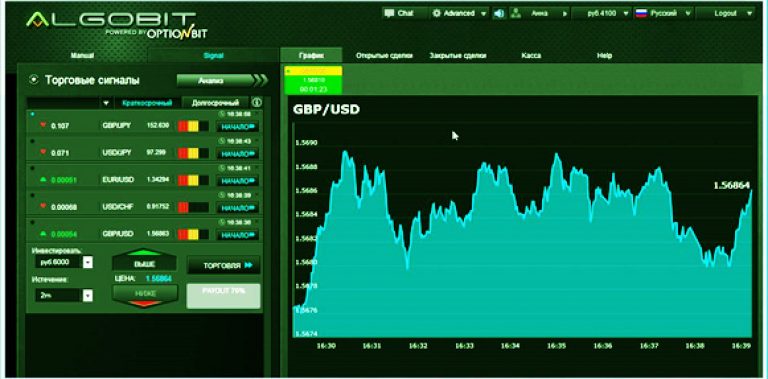The height and width of the screenshot is (379, 768).
Task: Select the Торговые сигналы radio button
Action: pyautogui.click(x=34, y=79)
